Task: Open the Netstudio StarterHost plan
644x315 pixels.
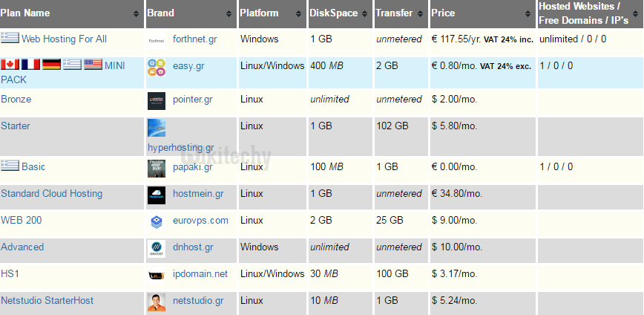Action: [47, 300]
